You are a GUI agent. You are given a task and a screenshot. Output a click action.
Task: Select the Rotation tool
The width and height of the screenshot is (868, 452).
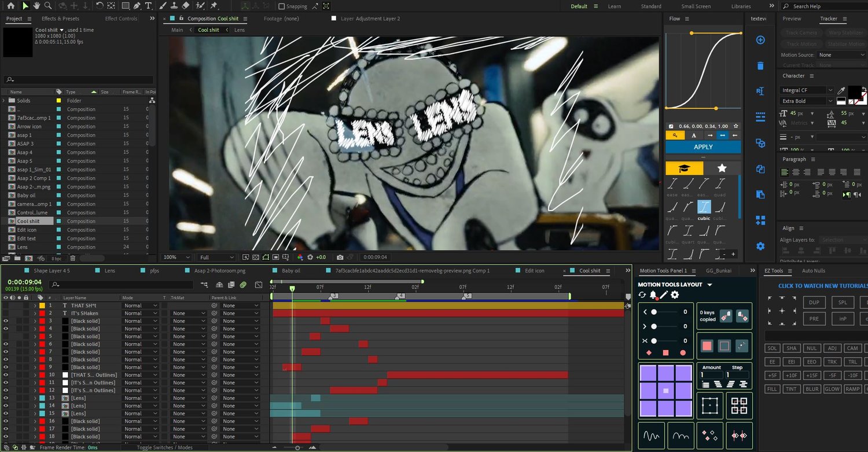(100, 6)
